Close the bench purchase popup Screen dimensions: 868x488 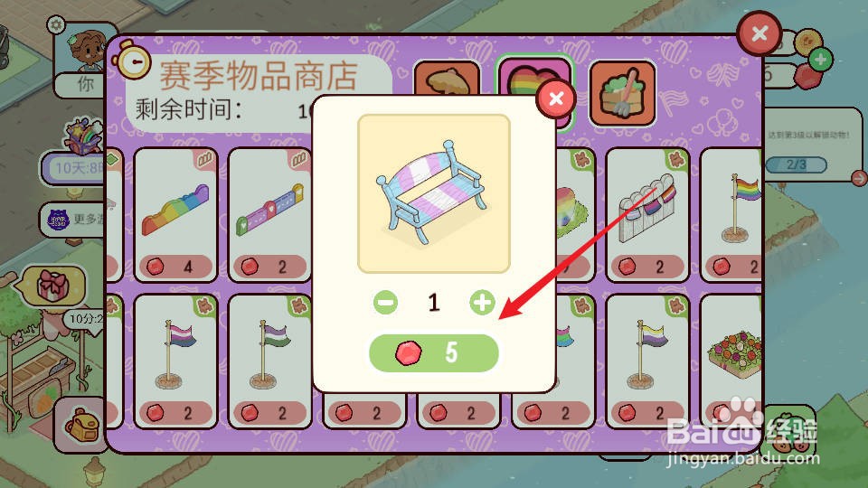pos(556,99)
